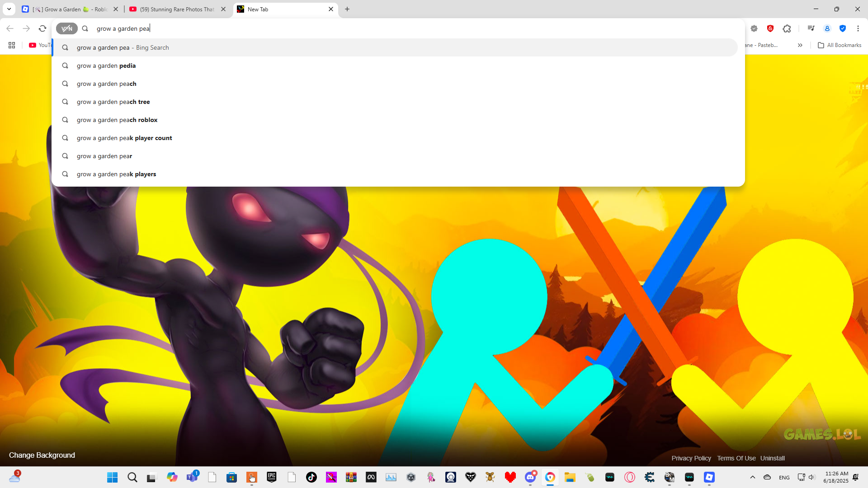Click the Uninstall link
Image resolution: width=868 pixels, height=488 pixels.
click(x=773, y=458)
